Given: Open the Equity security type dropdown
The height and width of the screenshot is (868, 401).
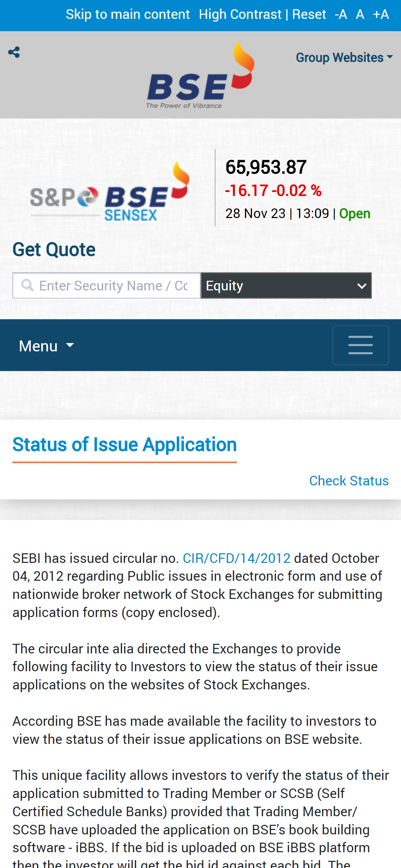Looking at the screenshot, I should 286,285.
